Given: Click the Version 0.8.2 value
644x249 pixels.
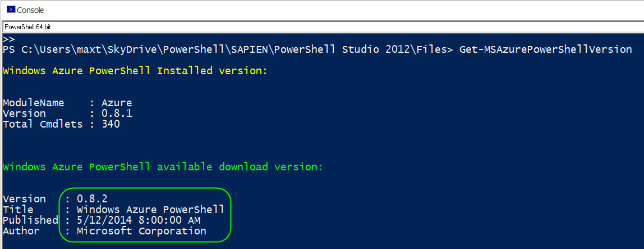Looking at the screenshot, I should click(92, 199).
